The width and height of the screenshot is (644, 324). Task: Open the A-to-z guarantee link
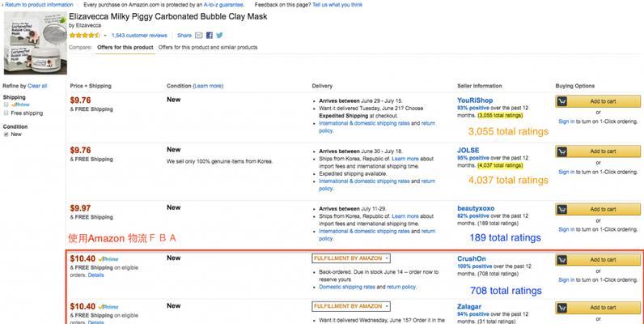pyautogui.click(x=223, y=5)
